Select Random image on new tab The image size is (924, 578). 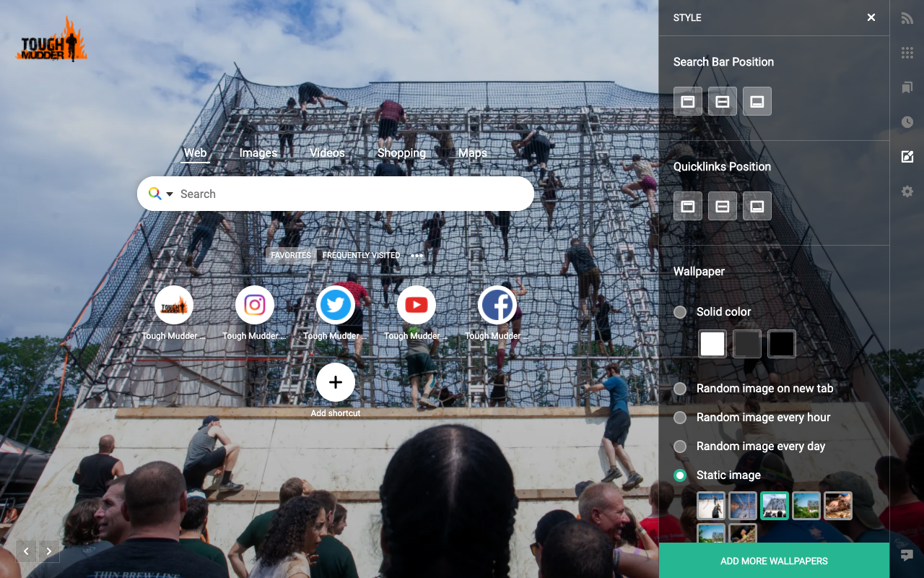pos(680,389)
